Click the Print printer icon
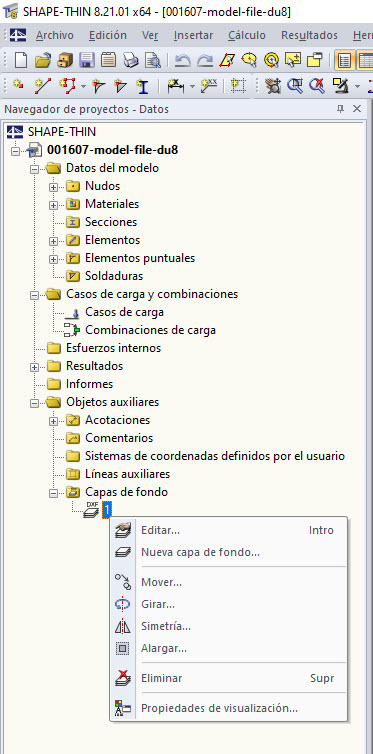 click(131, 60)
